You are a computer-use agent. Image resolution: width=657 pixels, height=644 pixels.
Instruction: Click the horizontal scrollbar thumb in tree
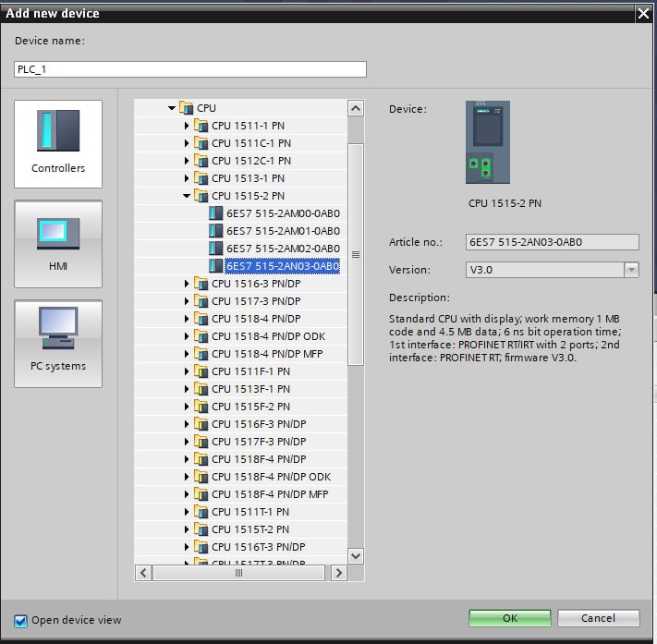point(238,573)
